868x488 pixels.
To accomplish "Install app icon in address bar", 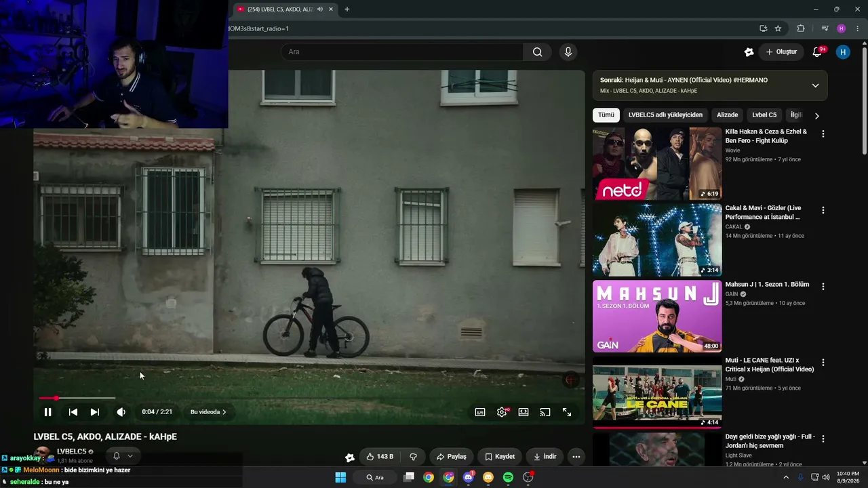I will 763,28.
